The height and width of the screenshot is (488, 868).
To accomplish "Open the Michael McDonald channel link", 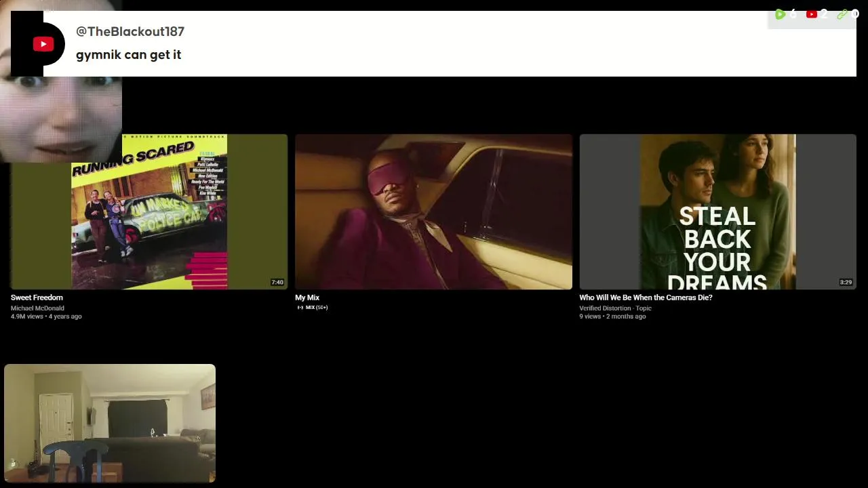I will pyautogui.click(x=37, y=308).
